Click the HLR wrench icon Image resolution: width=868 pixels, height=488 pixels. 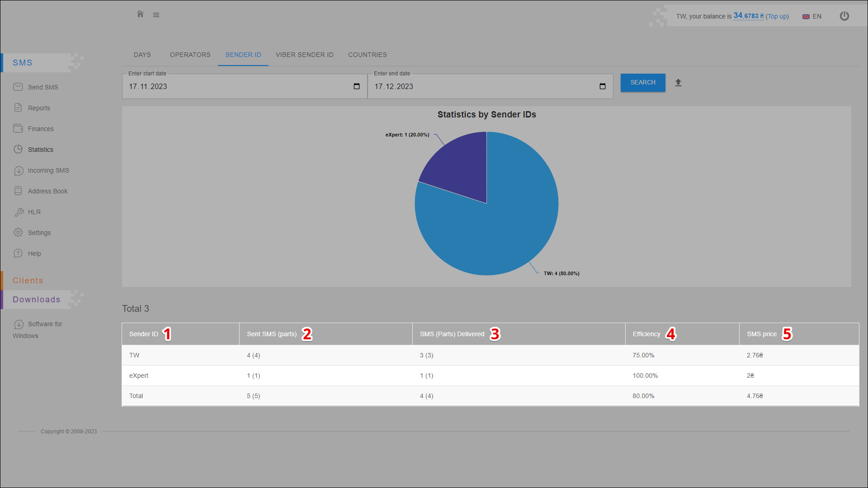[x=19, y=212]
